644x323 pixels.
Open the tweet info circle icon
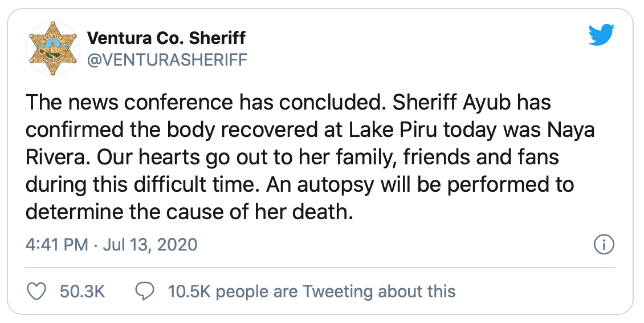tap(604, 245)
